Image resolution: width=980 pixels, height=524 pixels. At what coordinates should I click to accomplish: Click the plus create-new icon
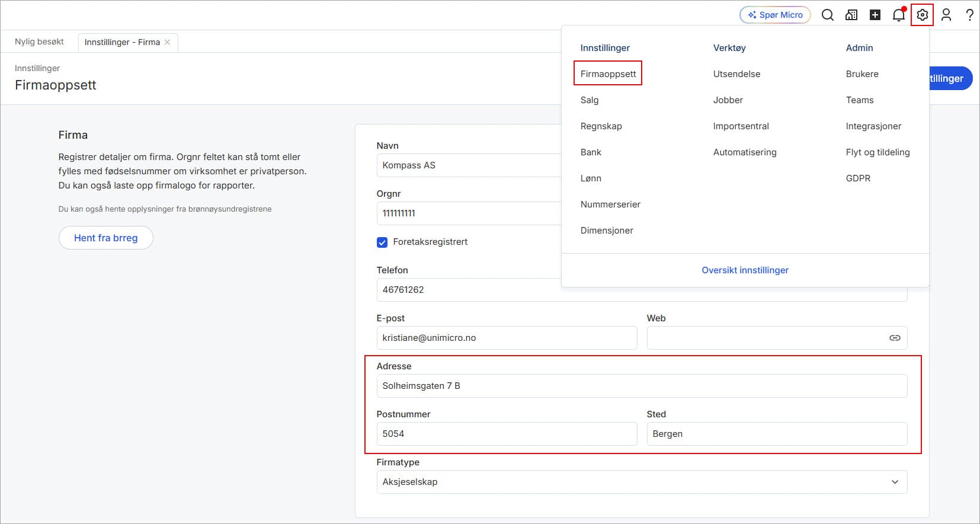(875, 15)
